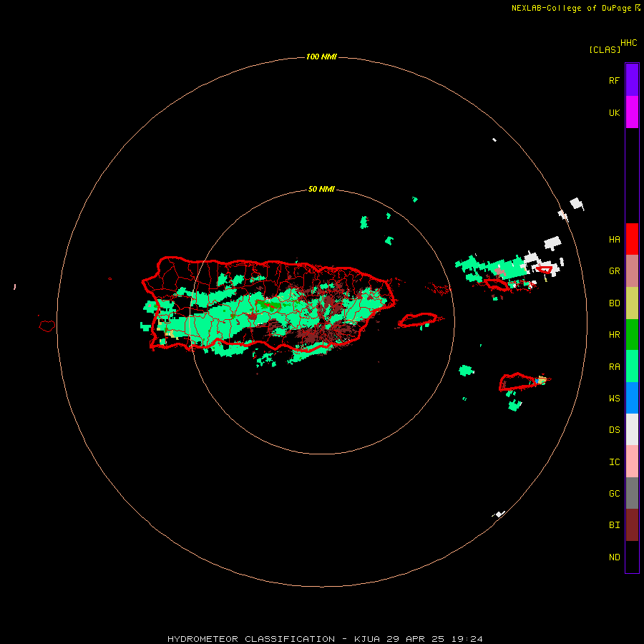Click the 50 NMI range ring label
This screenshot has width=644, height=644.
coord(321,189)
